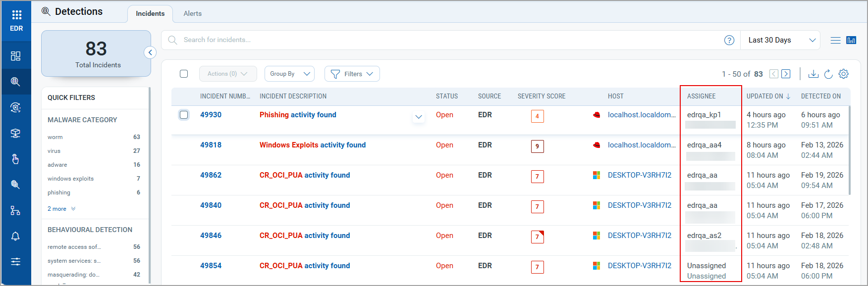Expand 2 more malware categories
Screen dimensions: 868x286
61,209
